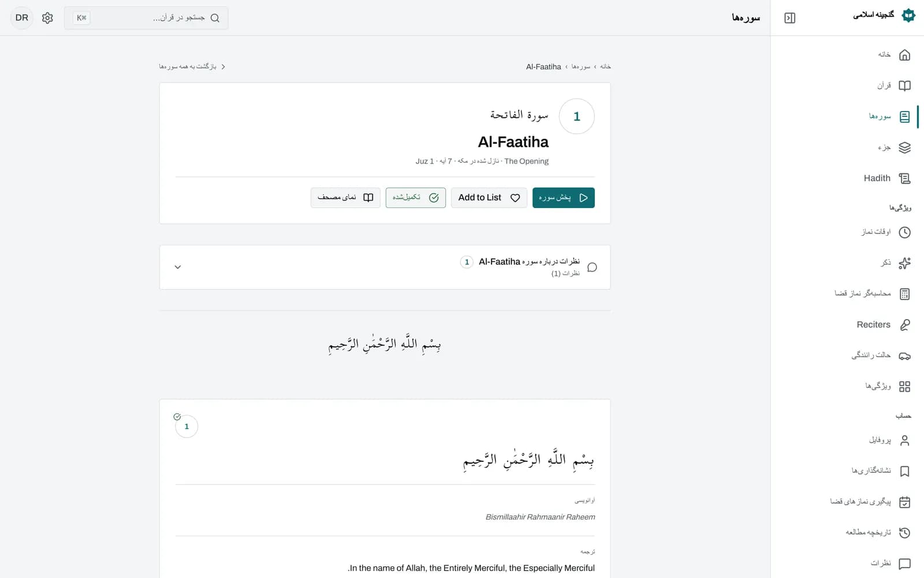This screenshot has width=924, height=578.
Task: Open the features grid icon
Action: [x=904, y=387]
